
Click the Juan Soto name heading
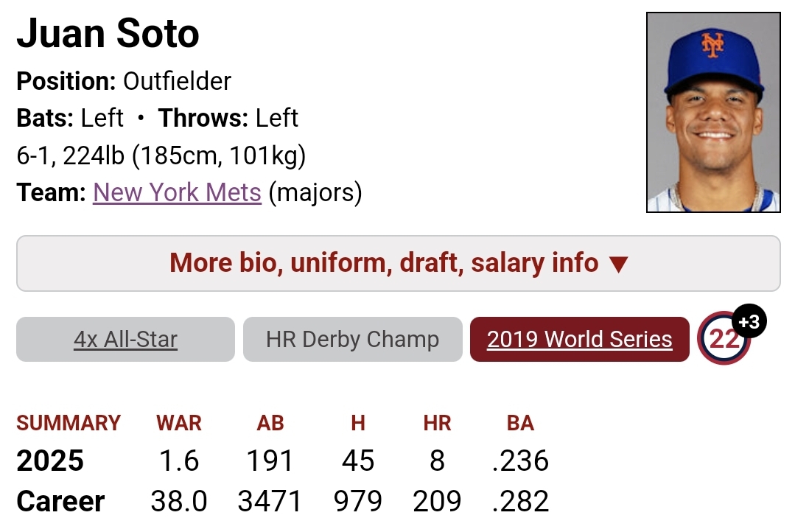click(x=108, y=33)
